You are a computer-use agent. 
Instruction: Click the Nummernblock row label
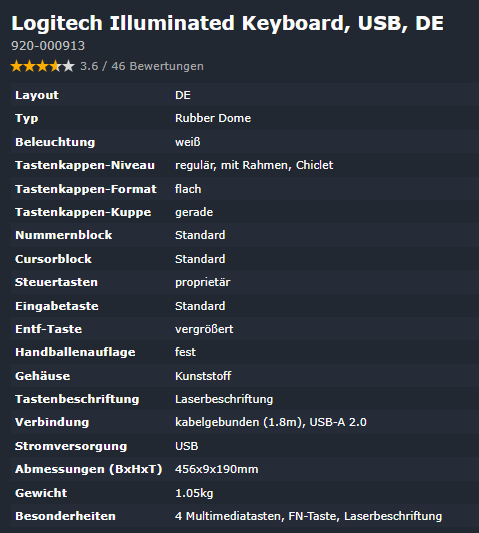point(64,235)
